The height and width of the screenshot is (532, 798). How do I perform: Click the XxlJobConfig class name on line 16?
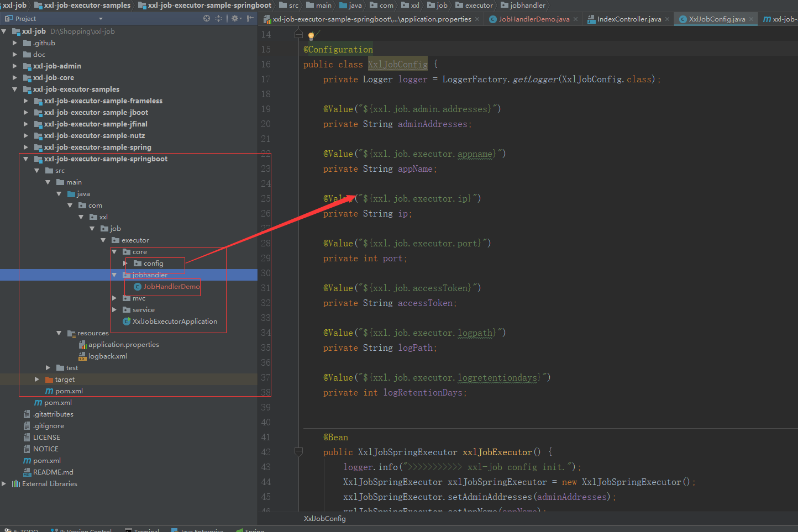click(x=398, y=65)
